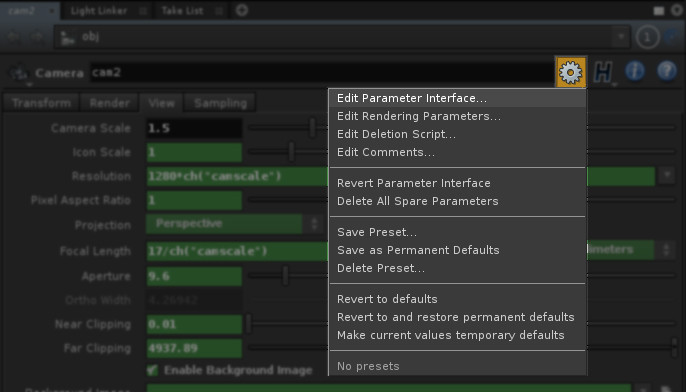Click Take List tab's menu icon
This screenshot has width=686, height=392.
pos(219,11)
